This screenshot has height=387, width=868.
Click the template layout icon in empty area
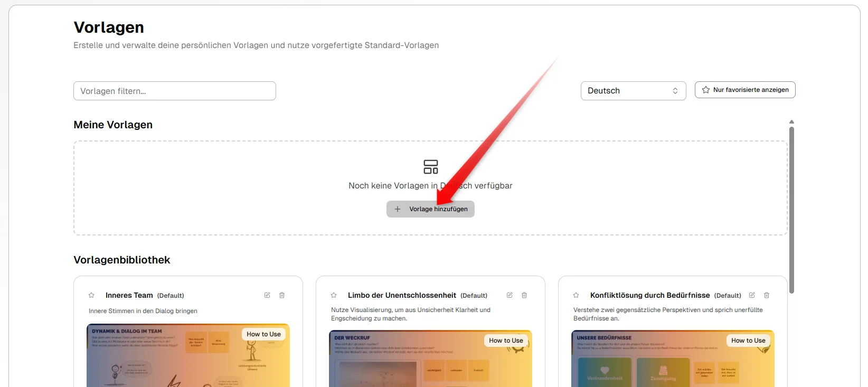pos(431,167)
